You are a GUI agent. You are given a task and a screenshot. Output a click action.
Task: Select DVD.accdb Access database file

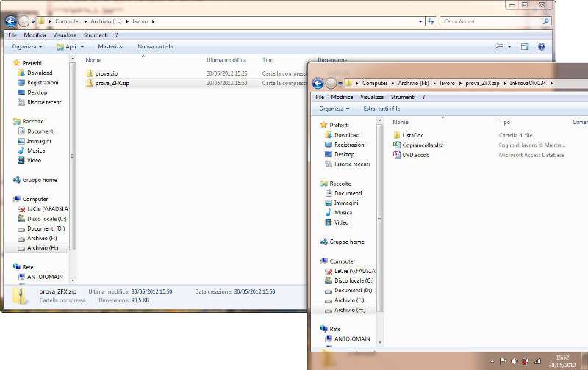[411, 155]
